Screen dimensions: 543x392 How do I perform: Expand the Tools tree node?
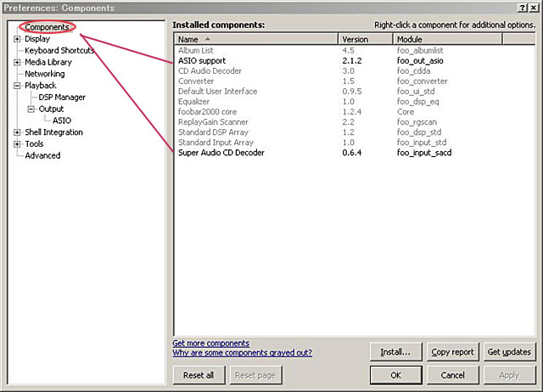(x=17, y=144)
